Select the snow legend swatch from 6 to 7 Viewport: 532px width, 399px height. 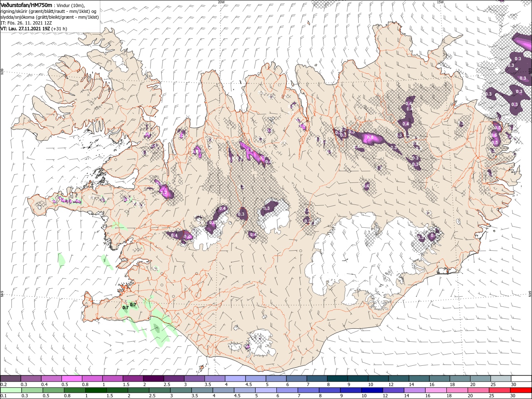(x=296, y=378)
